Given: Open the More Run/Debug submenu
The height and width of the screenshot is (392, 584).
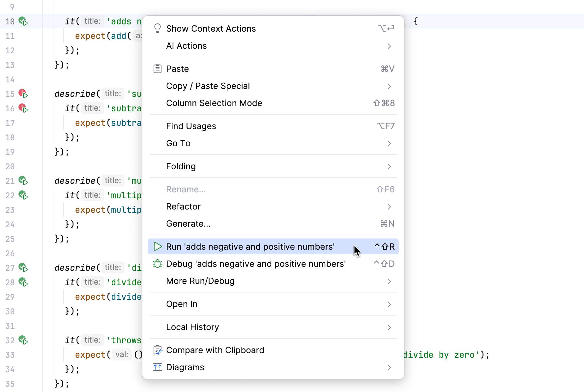Looking at the screenshot, I should [200, 281].
